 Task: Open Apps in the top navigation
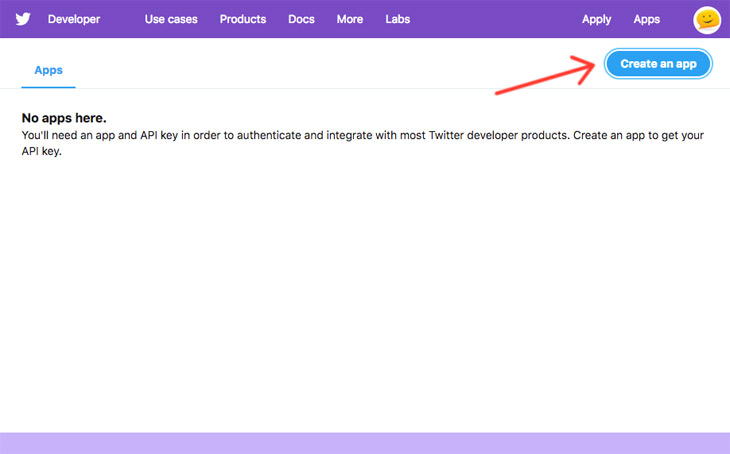point(646,19)
